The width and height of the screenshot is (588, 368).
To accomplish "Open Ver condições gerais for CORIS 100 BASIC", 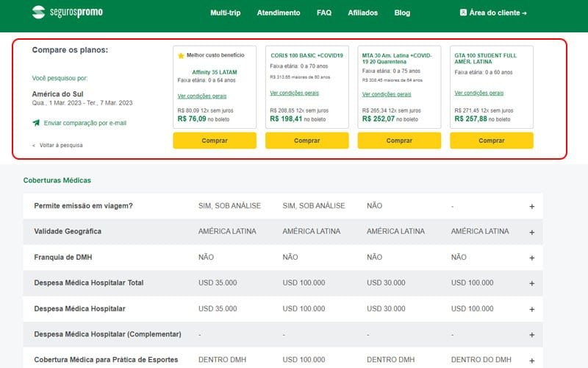I will pyautogui.click(x=295, y=93).
